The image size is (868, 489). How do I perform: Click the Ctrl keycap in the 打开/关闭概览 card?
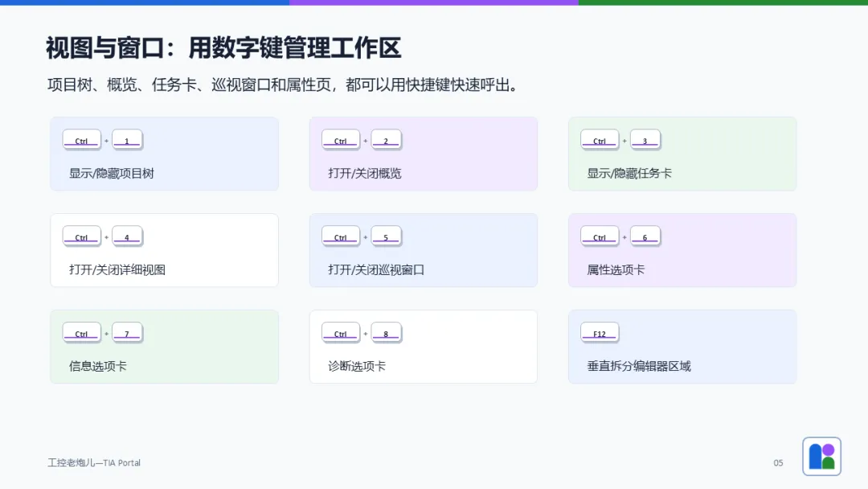[341, 140]
